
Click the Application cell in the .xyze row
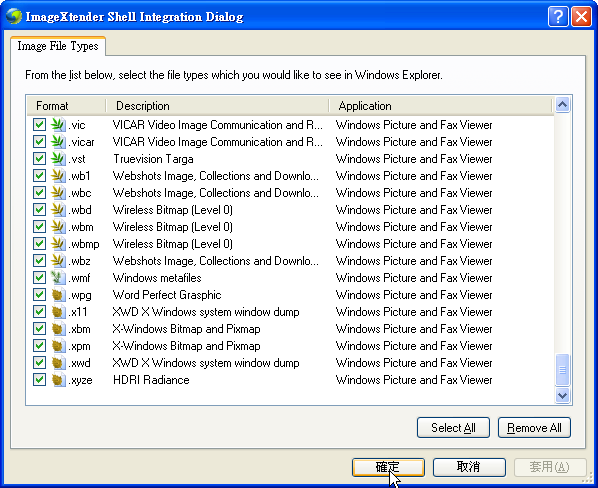(414, 380)
